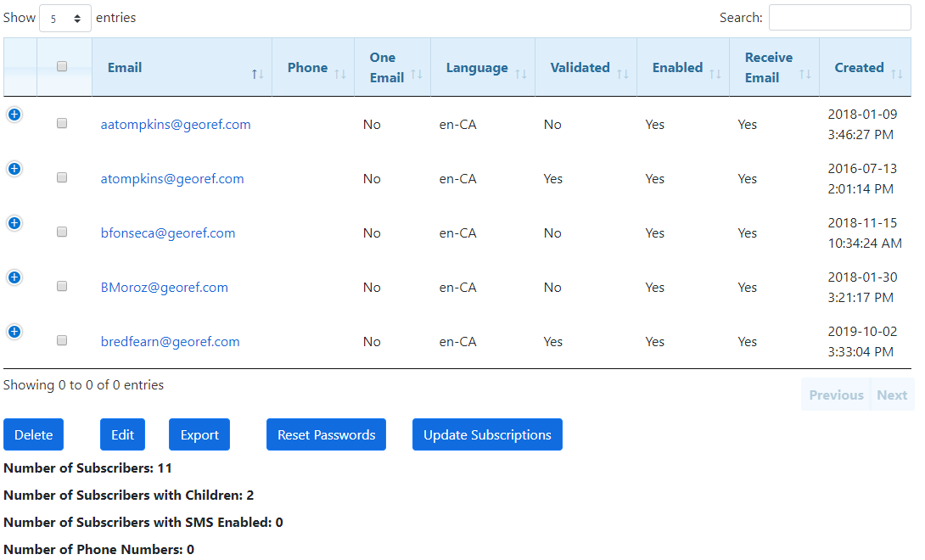Expand row details for aatompkins@georef.com

pyautogui.click(x=14, y=115)
